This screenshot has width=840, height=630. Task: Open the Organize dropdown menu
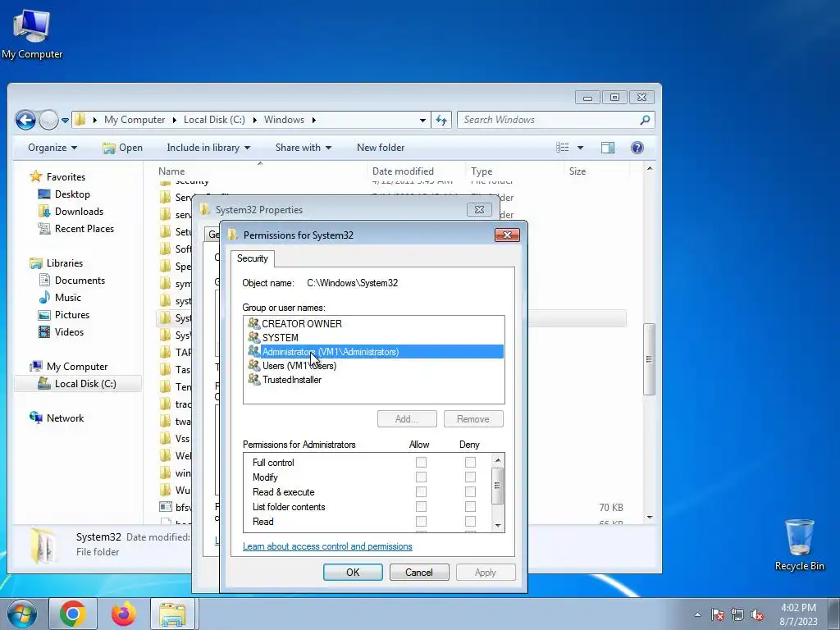coord(52,148)
